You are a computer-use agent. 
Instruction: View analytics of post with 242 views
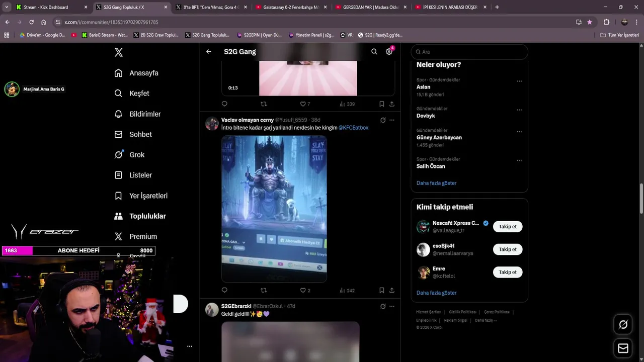[347, 290]
